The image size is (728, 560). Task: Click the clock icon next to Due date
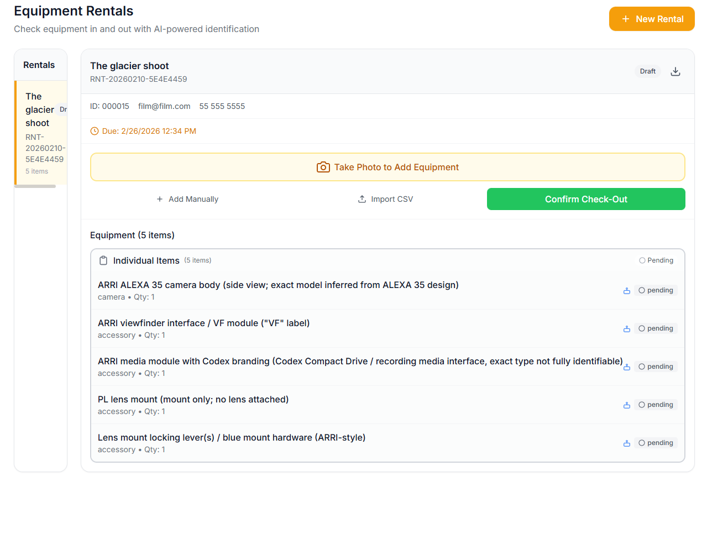pos(95,131)
